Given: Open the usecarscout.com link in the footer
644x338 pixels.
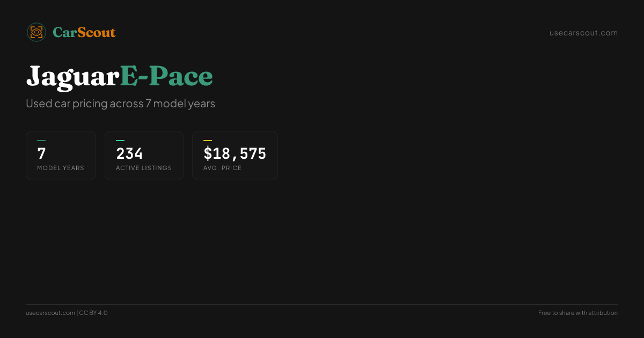Looking at the screenshot, I should pyautogui.click(x=50, y=313).
